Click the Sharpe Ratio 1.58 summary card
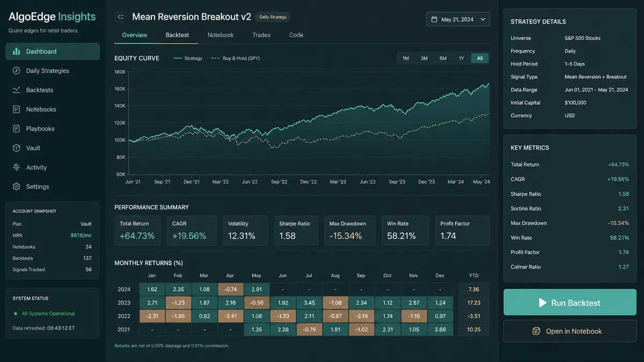644x362 pixels. click(297, 231)
